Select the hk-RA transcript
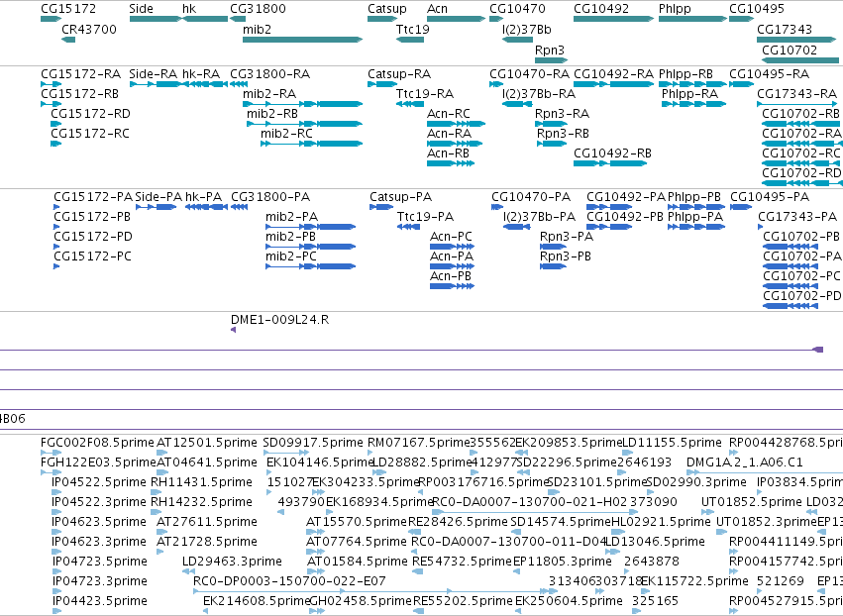Screen dimensions: 843x616 [x=205, y=84]
